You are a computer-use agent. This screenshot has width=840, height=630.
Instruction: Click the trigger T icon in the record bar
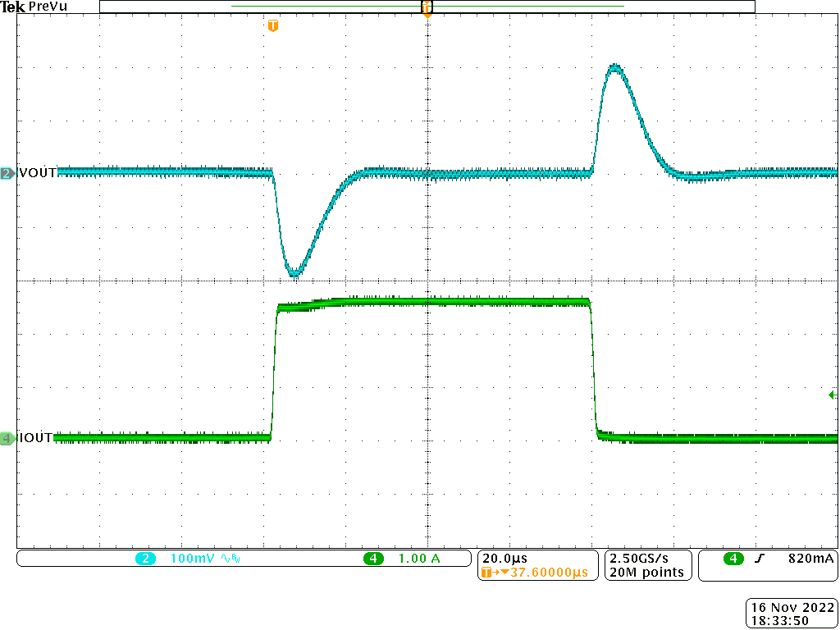click(427, 7)
